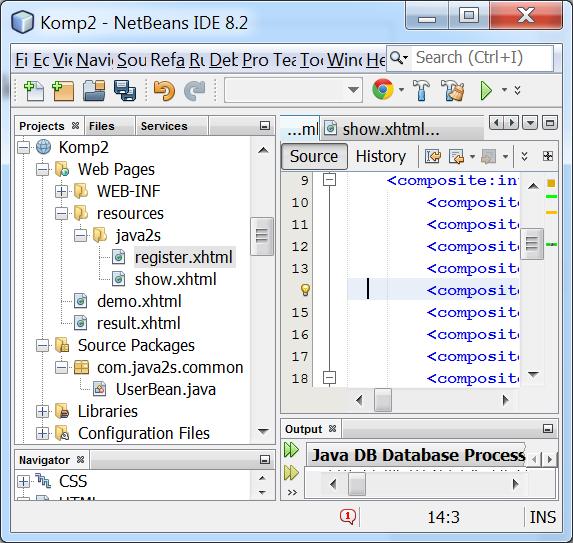Click the lightbulb hint on line 14
This screenshot has height=543, width=573.
coord(305,290)
